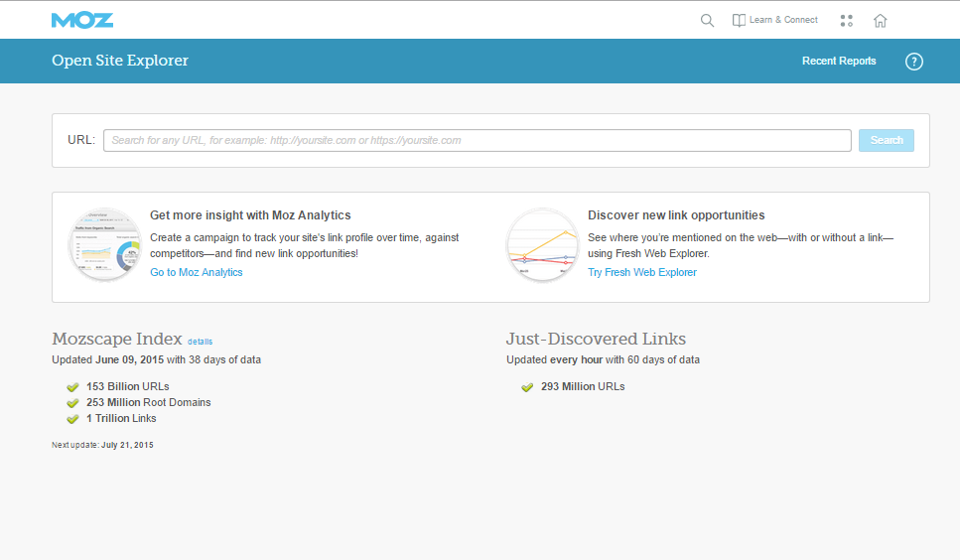Click the Moz Analytics preview thumbnail
Viewport: 960px width, 560px height.
105,244
